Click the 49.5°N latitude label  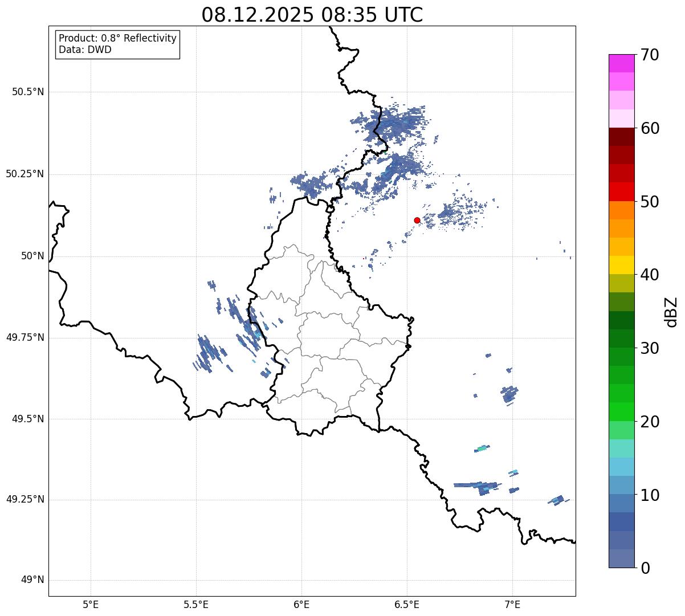click(28, 419)
